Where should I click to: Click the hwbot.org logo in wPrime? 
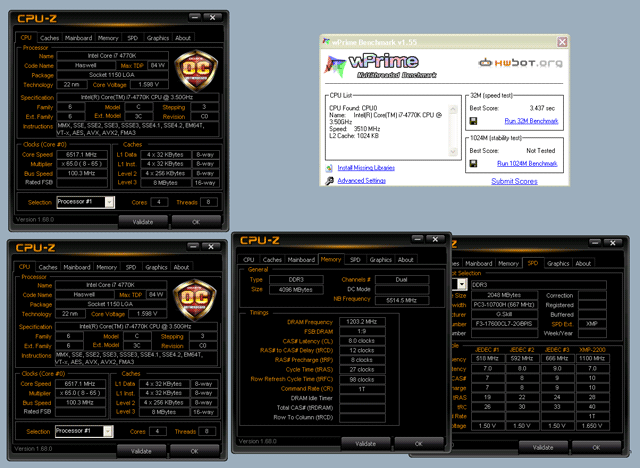520,63
